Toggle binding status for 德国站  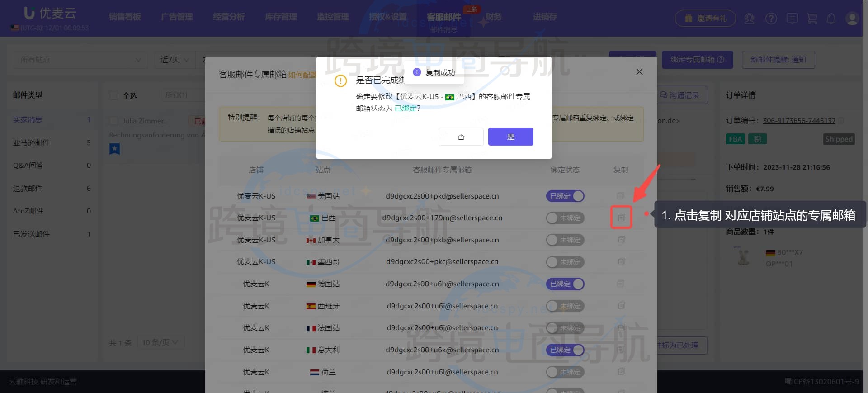pos(565,284)
